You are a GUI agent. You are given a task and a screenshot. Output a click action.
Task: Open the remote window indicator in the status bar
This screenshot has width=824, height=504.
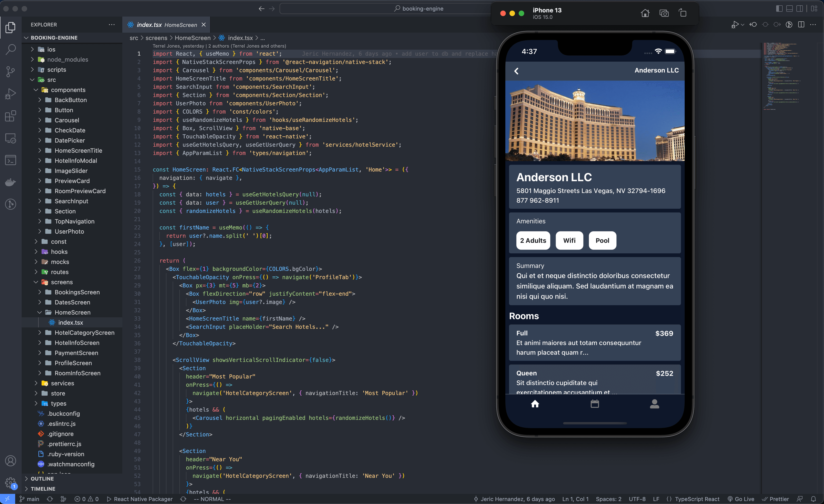[7, 499]
